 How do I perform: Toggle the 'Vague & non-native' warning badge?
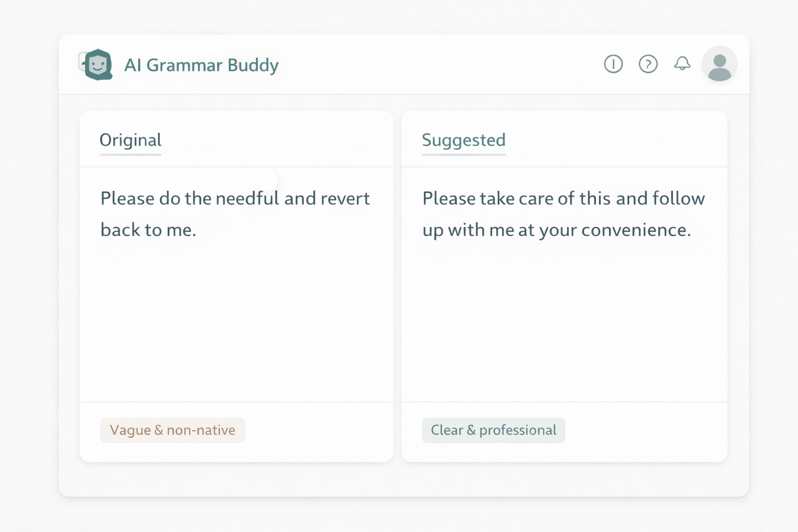pos(172,430)
